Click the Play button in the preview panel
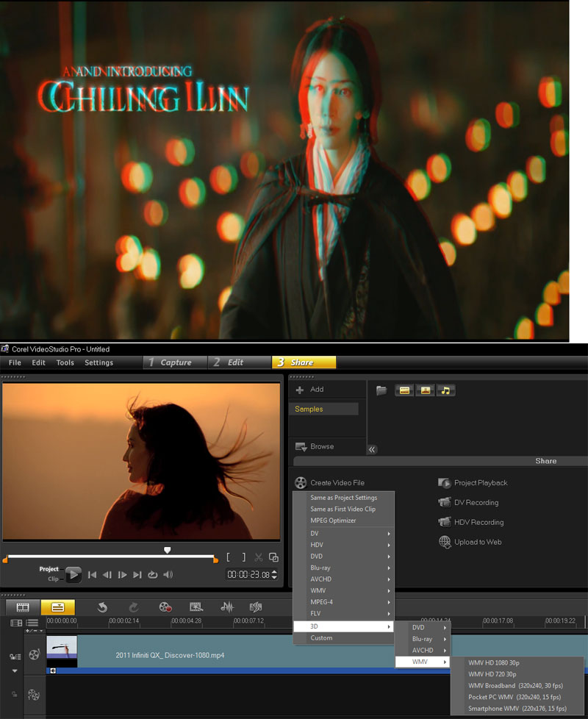This screenshot has height=719, width=588. pos(73,575)
